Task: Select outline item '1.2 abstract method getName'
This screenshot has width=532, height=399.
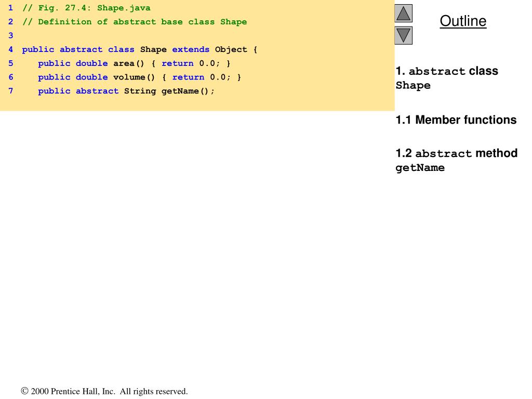Action: click(x=456, y=160)
